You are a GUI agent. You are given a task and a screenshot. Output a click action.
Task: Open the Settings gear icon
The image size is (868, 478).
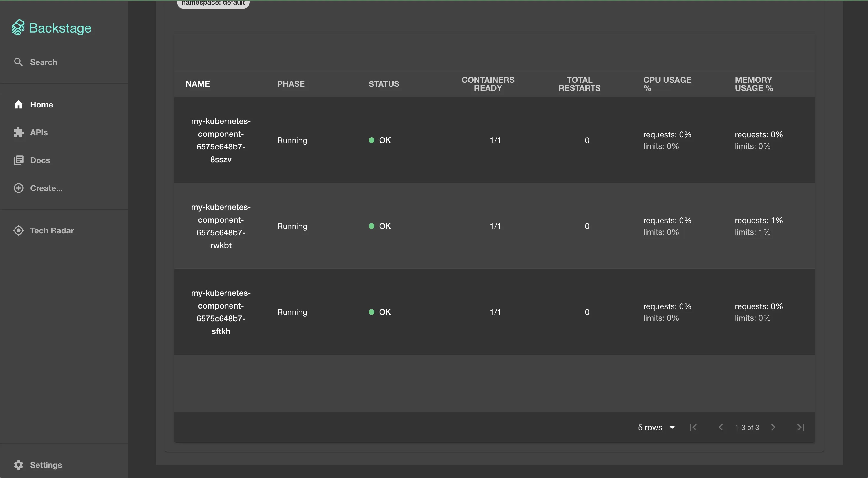(19, 465)
